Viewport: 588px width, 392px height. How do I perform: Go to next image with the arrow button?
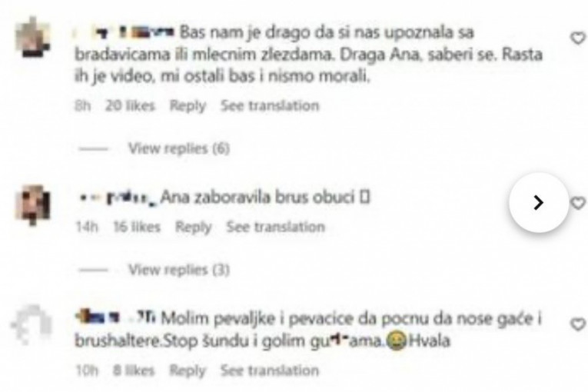tap(539, 203)
